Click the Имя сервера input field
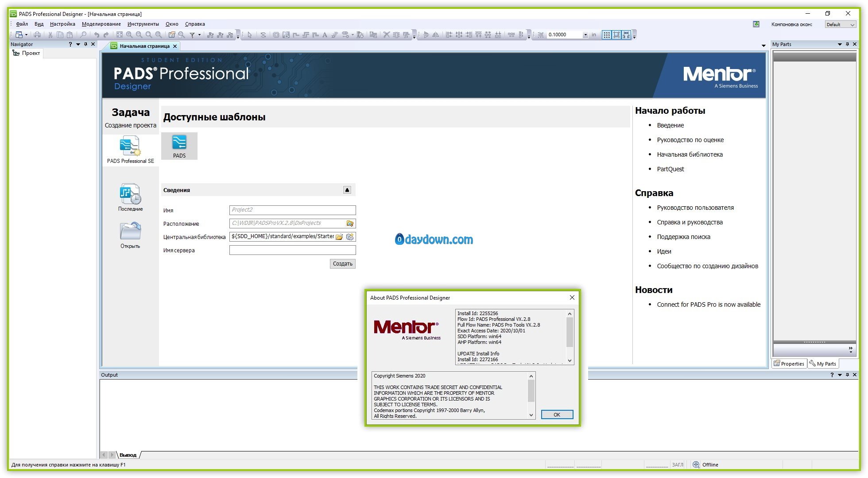868x478 pixels. (292, 250)
